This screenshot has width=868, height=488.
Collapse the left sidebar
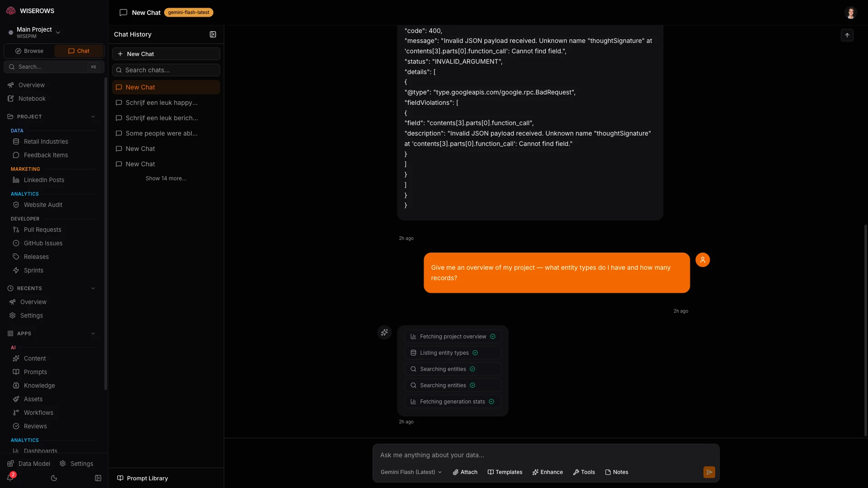tap(98, 478)
